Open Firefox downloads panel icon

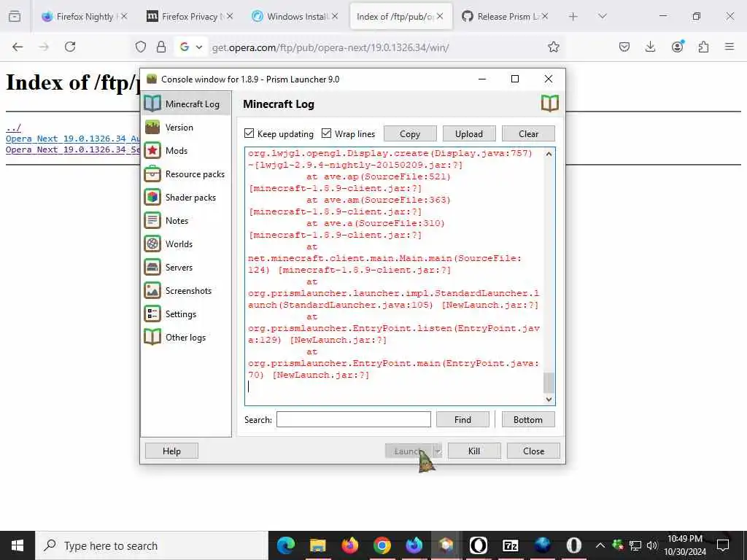pyautogui.click(x=650, y=47)
